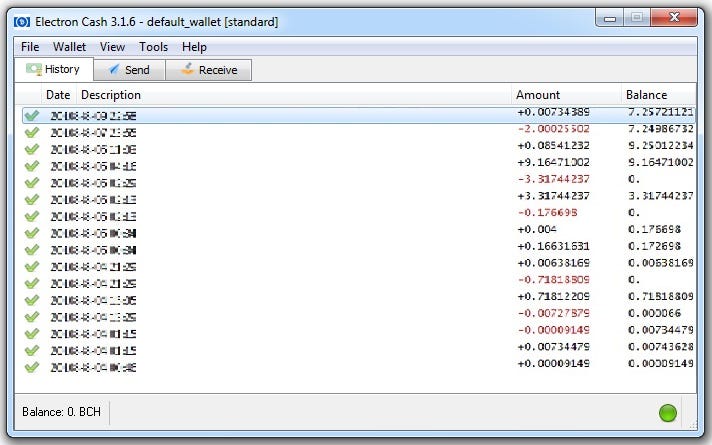Click the window resize grip in status bar corner
The height and width of the screenshot is (445, 712).
click(692, 425)
